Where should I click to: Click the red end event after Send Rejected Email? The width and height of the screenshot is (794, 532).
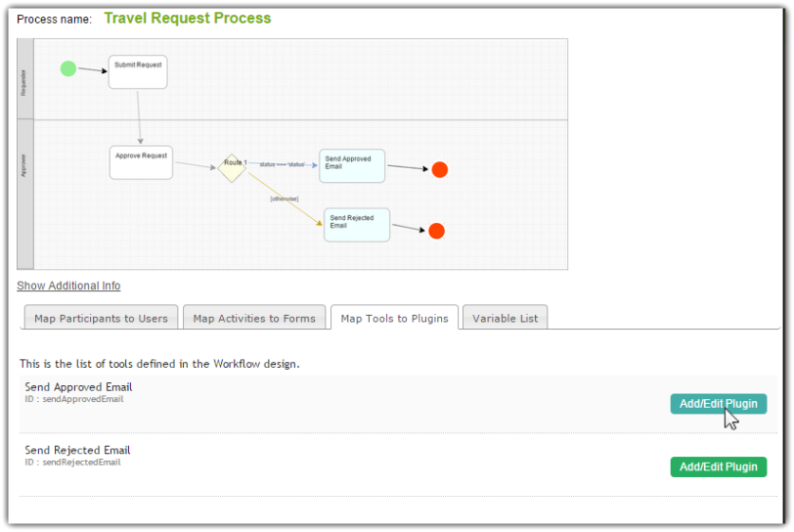point(436,231)
